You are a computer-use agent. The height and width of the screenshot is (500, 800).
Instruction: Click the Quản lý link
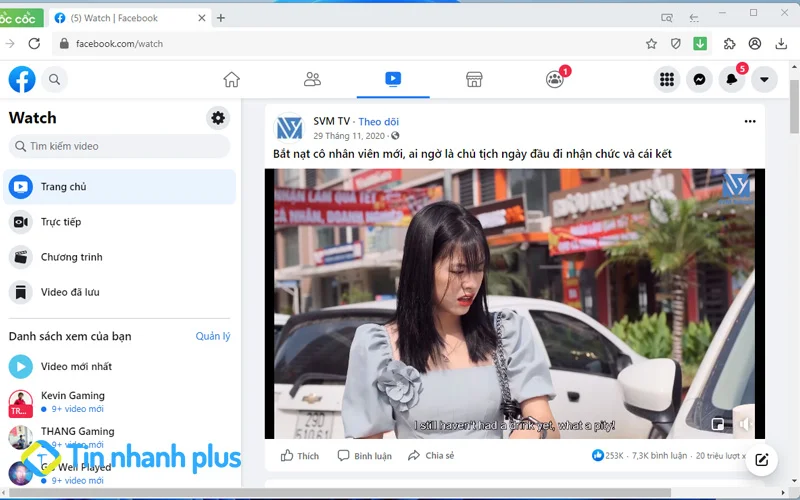pyautogui.click(x=213, y=336)
